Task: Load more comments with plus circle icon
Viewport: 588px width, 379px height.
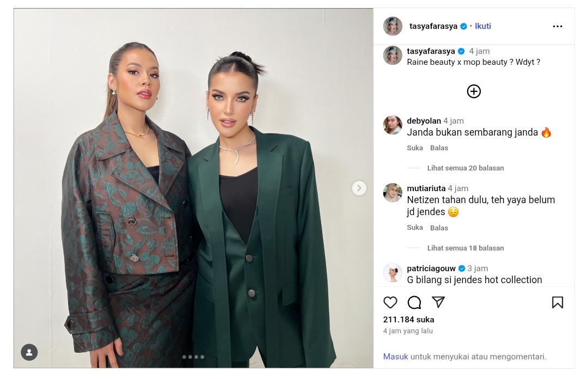Action: click(x=474, y=91)
